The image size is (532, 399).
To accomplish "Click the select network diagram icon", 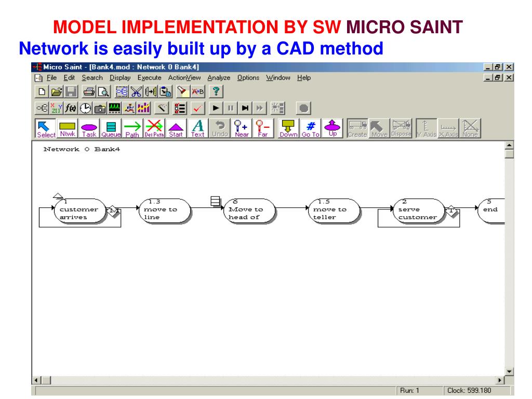I will [x=122, y=91].
